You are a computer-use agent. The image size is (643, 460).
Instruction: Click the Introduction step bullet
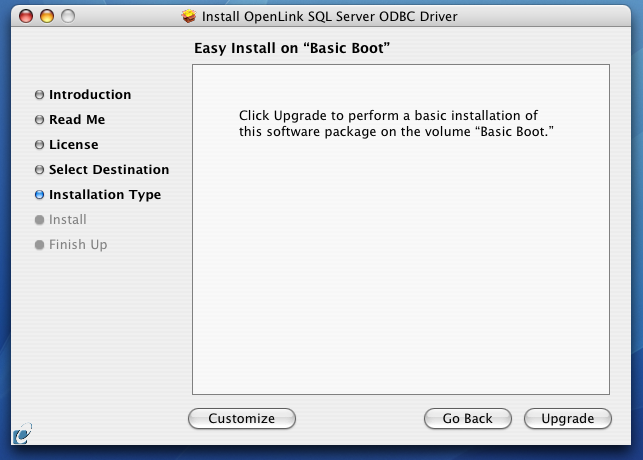click(x=39, y=95)
